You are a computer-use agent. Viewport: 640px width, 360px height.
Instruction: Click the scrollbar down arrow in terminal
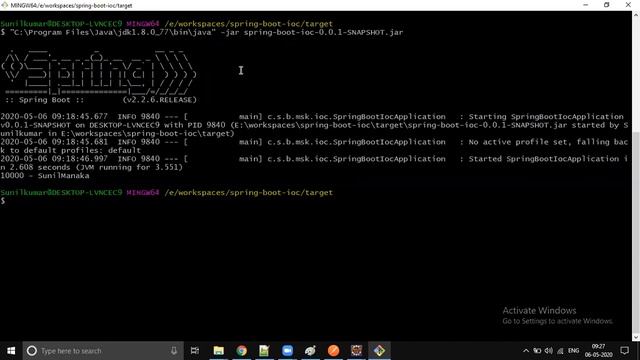pyautogui.click(x=636, y=337)
